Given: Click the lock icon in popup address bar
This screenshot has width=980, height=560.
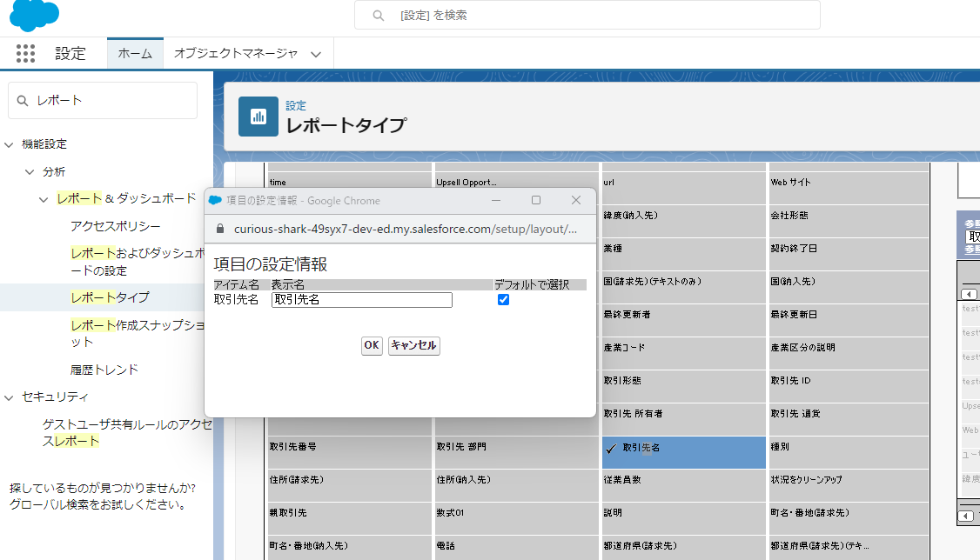Looking at the screenshot, I should [x=220, y=229].
